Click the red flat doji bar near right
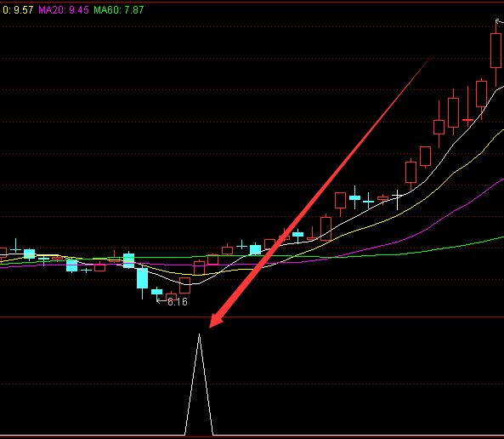This screenshot has height=439, width=504. point(467,120)
